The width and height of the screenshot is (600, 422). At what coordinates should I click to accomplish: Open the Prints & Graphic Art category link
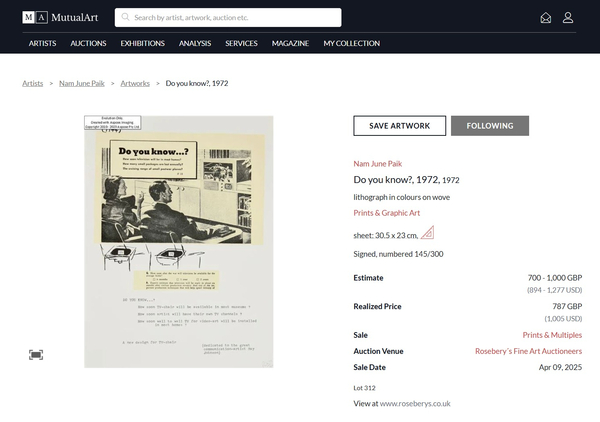pyautogui.click(x=386, y=213)
